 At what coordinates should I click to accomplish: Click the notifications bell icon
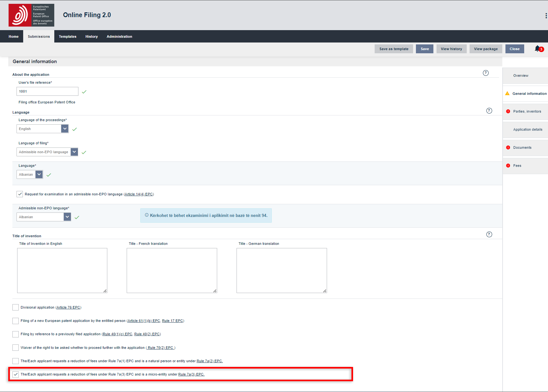coord(537,49)
